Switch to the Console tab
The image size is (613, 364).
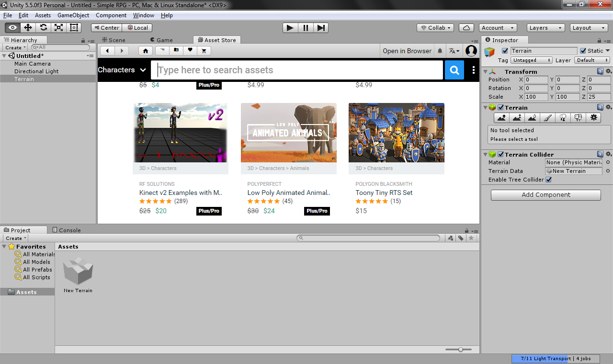tap(67, 230)
